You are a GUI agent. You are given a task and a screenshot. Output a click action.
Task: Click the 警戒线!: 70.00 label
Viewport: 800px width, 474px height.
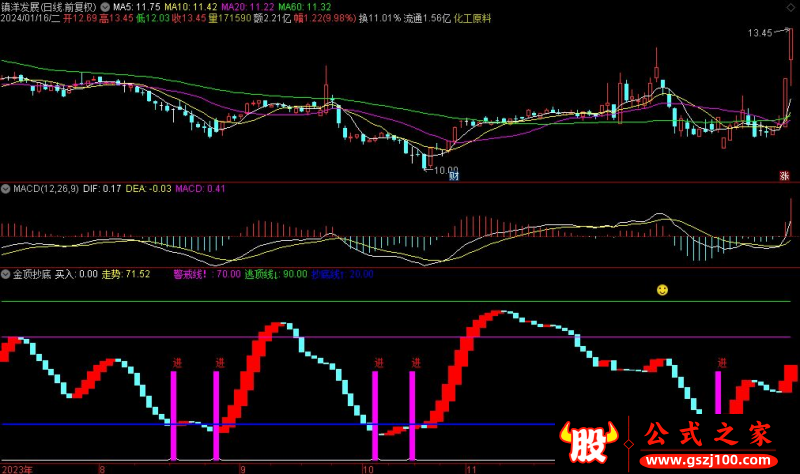tap(207, 275)
